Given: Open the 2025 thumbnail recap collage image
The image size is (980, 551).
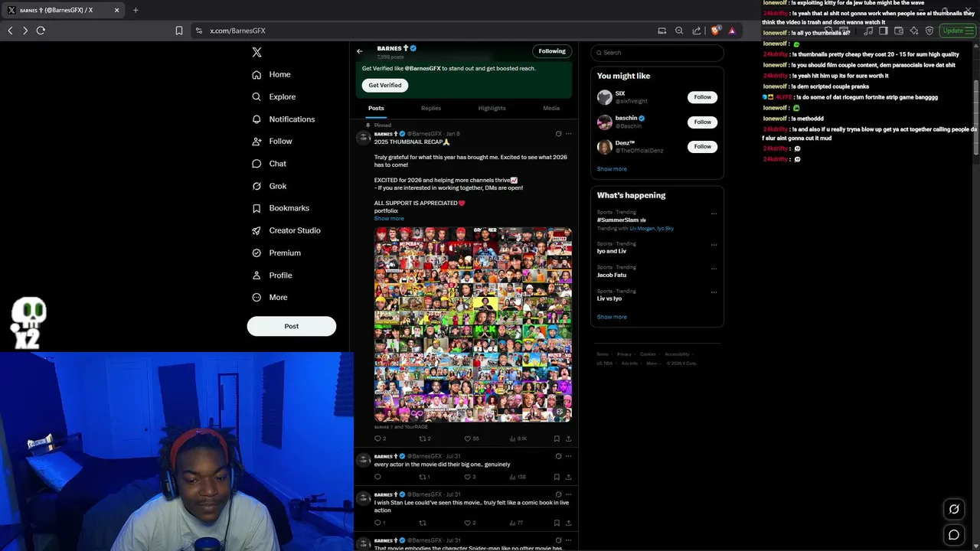Looking at the screenshot, I should (473, 324).
